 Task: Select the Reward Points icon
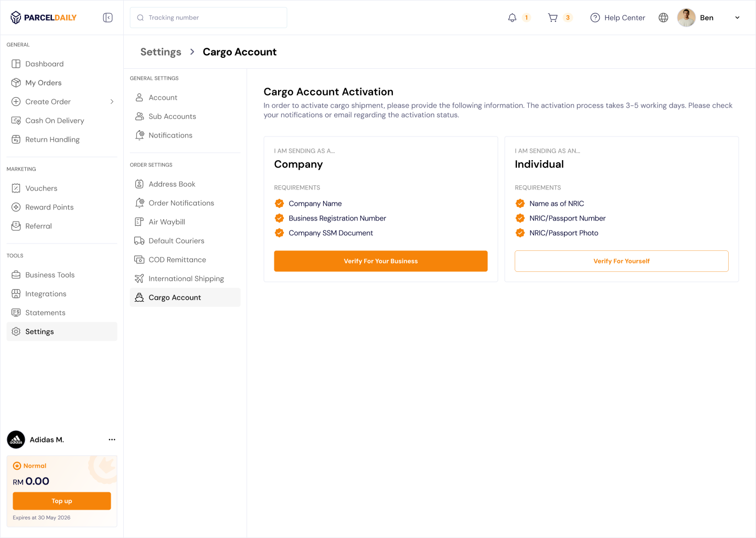[x=16, y=207]
